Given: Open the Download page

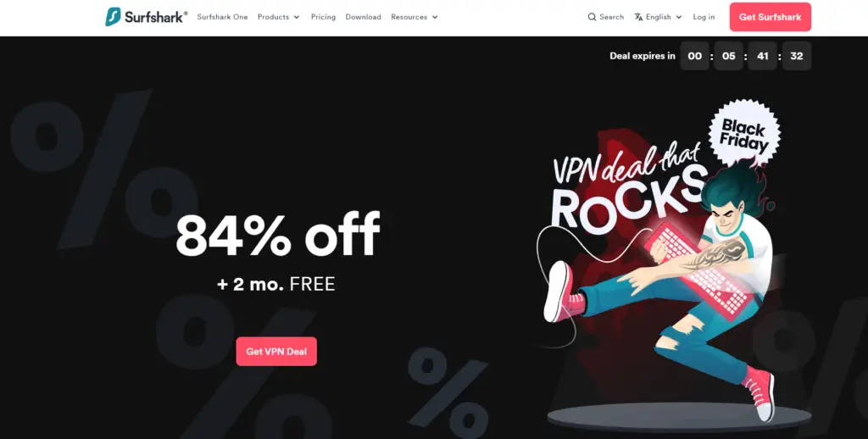Looking at the screenshot, I should [x=363, y=17].
